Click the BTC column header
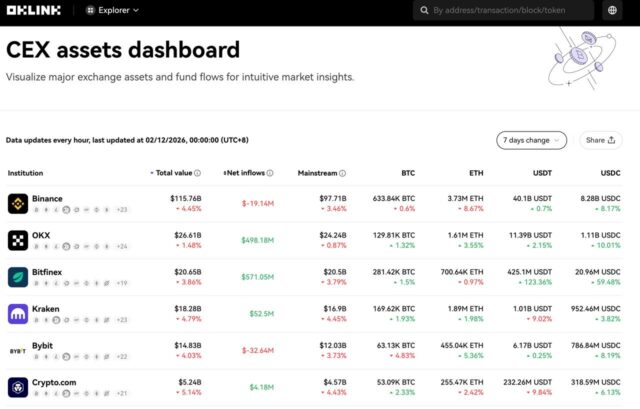The height and width of the screenshot is (409, 640). tap(407, 173)
